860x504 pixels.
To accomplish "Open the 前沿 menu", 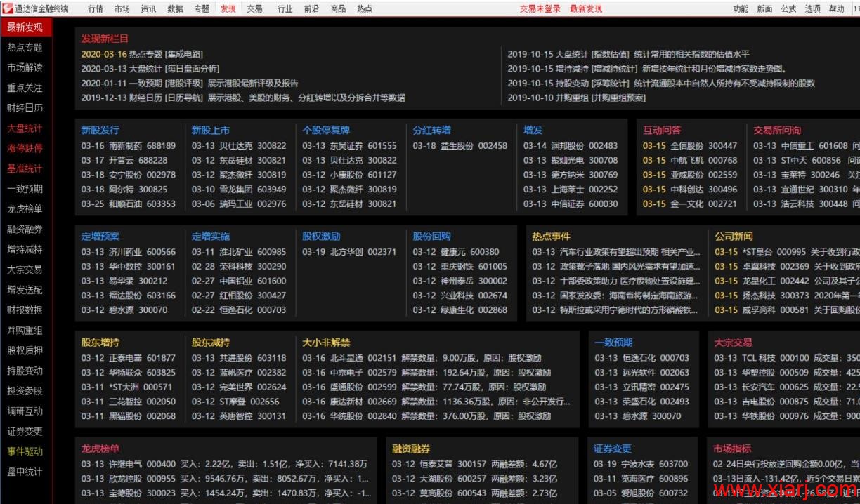I will (311, 9).
